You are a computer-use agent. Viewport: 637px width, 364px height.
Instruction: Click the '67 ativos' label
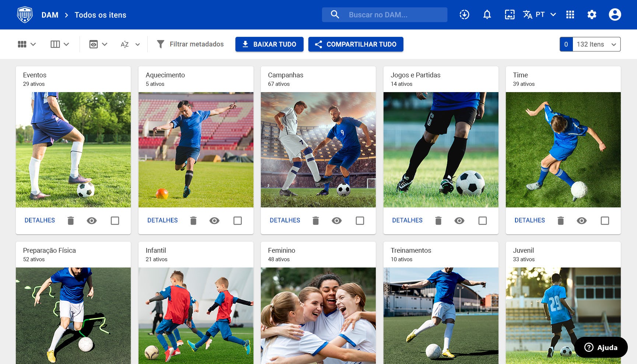(279, 84)
